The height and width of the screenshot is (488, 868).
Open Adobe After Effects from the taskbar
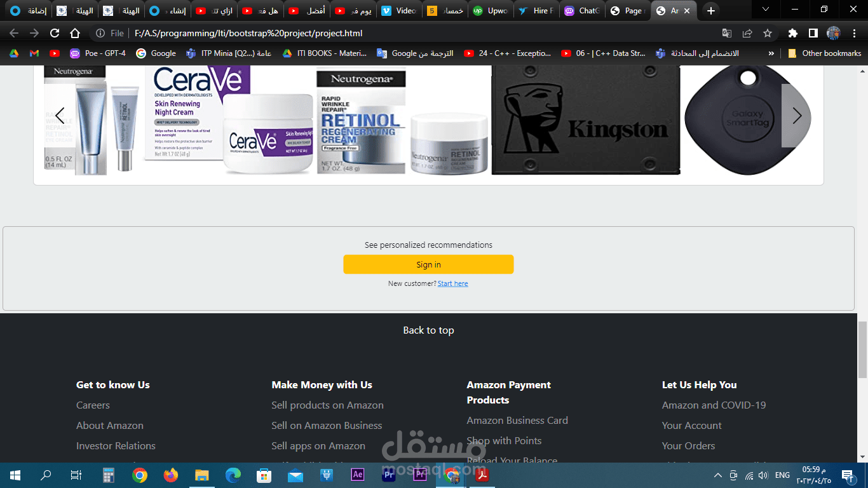[358, 475]
